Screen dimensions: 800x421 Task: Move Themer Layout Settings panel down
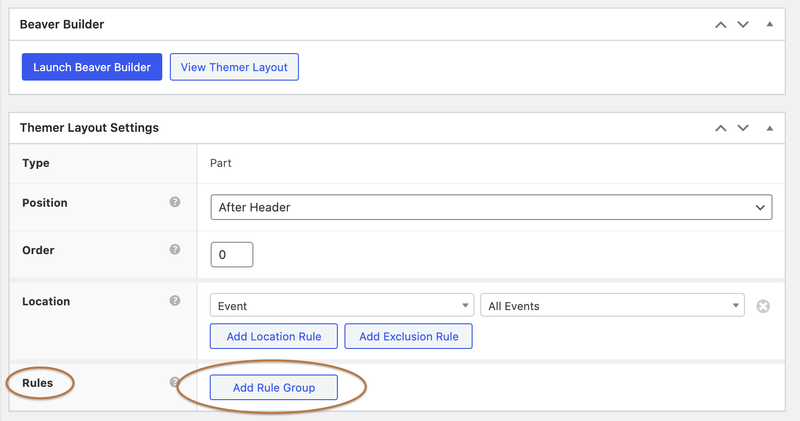(743, 128)
